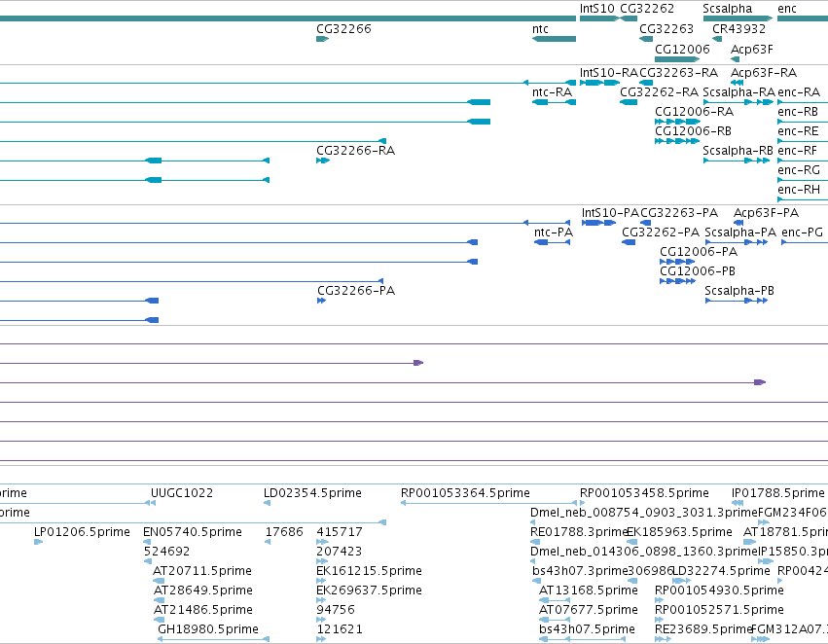828x644 pixels.
Task: Select transcript CG12006-RB
Action: pos(693,131)
